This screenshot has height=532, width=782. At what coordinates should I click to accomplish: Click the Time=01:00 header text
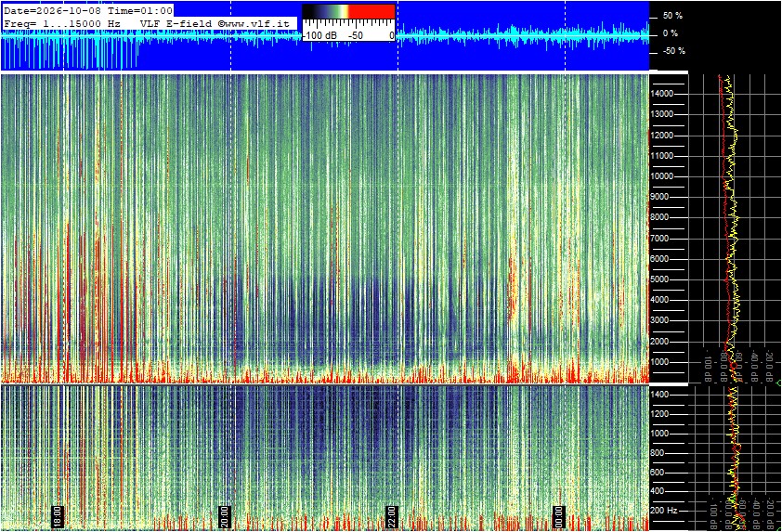(141, 11)
